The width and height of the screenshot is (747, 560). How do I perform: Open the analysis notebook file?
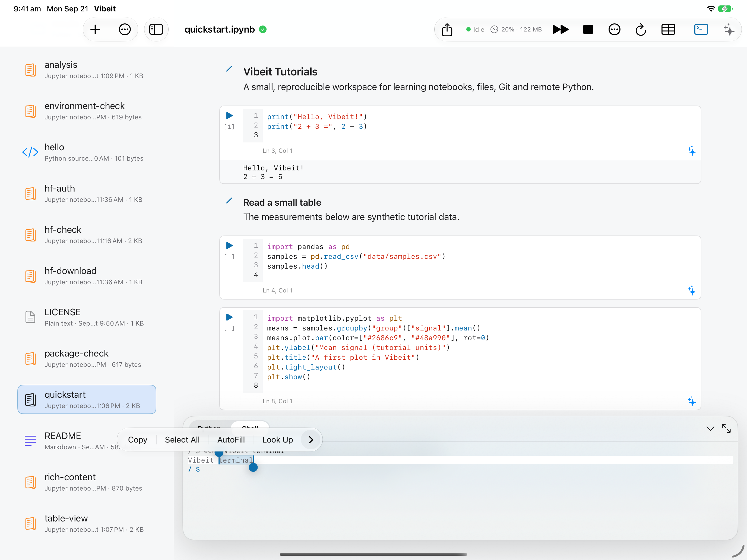coord(87,69)
